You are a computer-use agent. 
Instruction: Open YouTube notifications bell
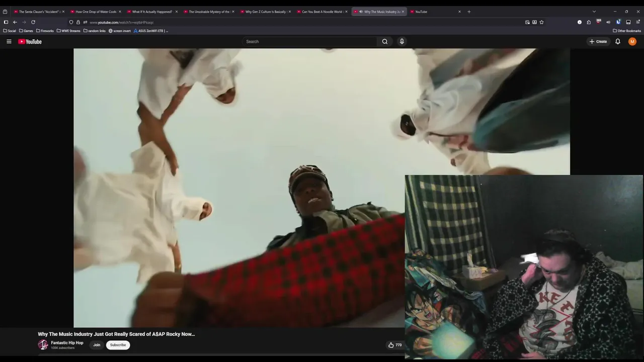[x=618, y=42]
